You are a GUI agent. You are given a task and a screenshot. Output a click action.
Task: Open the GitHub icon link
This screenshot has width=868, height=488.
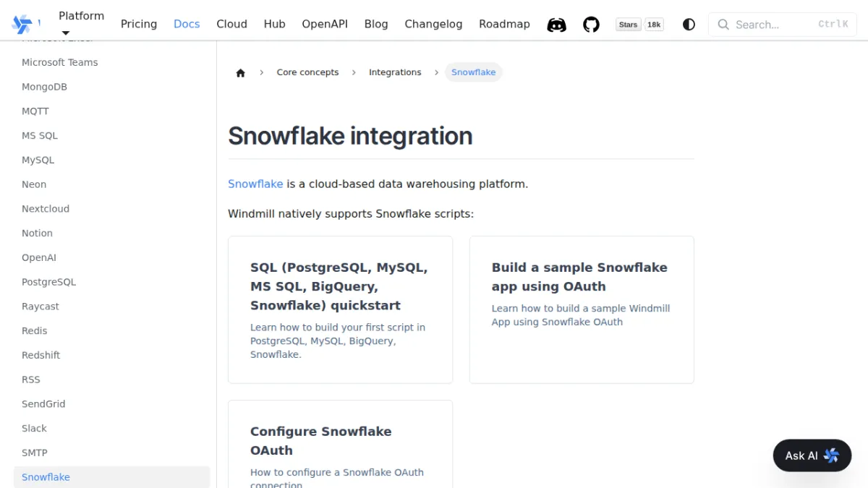(592, 25)
